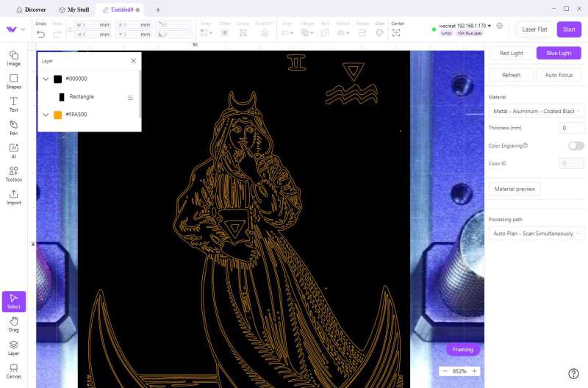Image resolution: width=588 pixels, height=388 pixels.
Task: Select the Rectangle layer item
Action: (x=89, y=97)
